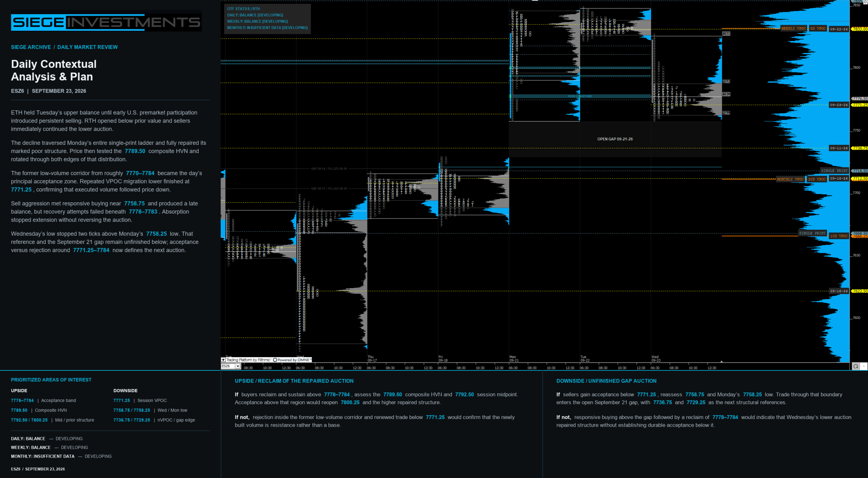The height and width of the screenshot is (478, 868).
Task: Click the chart refresh icon
Action: [856, 366]
